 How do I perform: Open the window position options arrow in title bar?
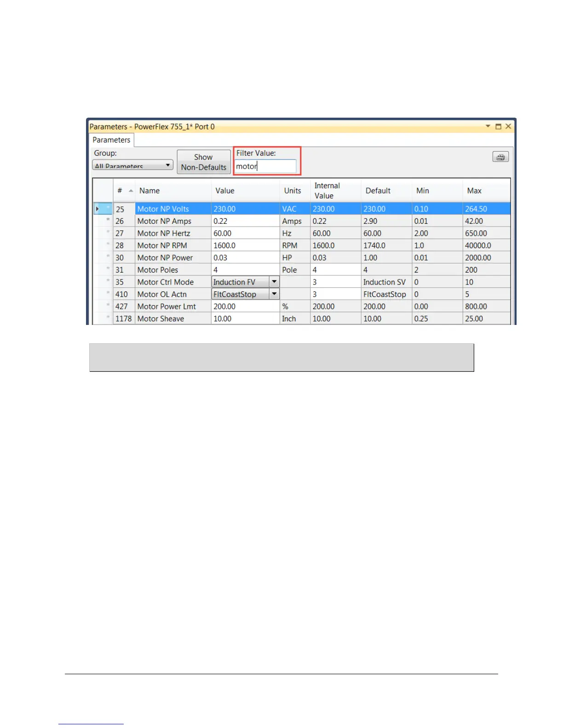tap(488, 126)
